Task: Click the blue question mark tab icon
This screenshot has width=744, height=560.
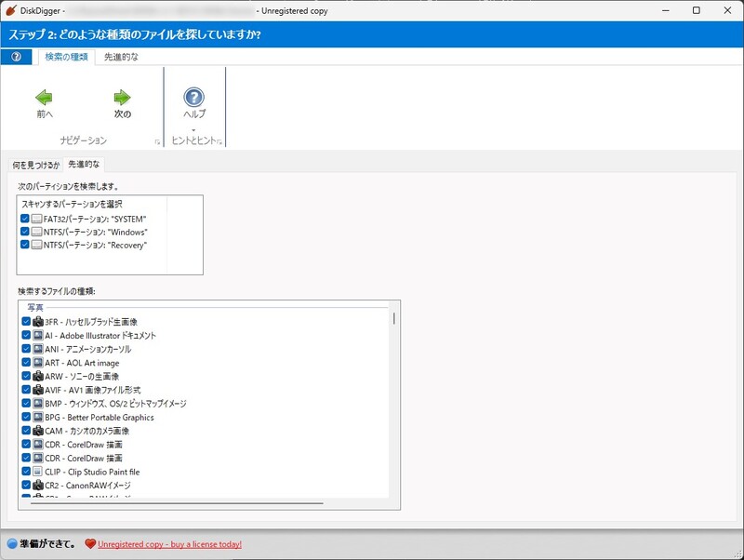Action: click(x=16, y=57)
